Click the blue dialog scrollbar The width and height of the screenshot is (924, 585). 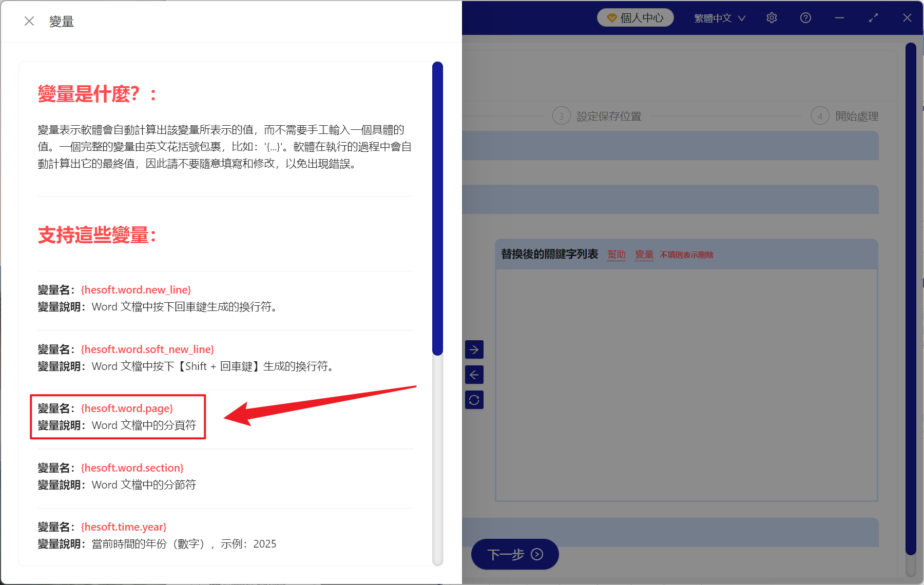pos(437,205)
